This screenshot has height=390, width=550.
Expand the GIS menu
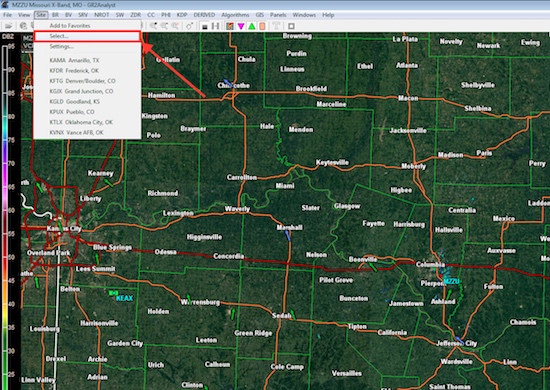pyautogui.click(x=260, y=15)
